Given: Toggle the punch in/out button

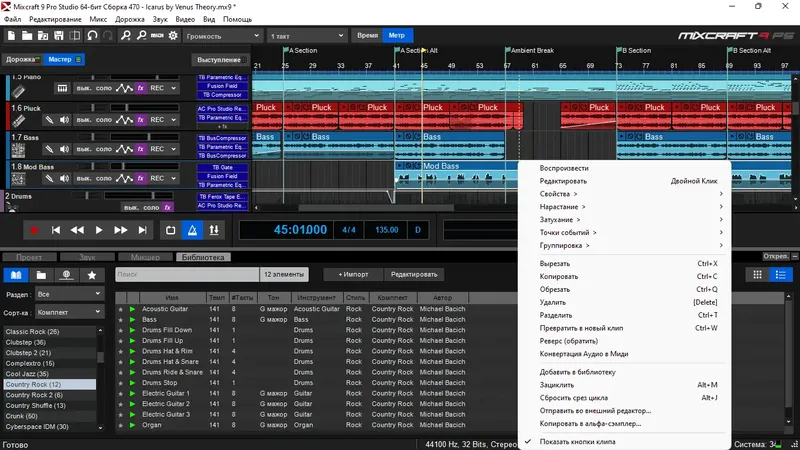Looking at the screenshot, I should pyautogui.click(x=214, y=230).
